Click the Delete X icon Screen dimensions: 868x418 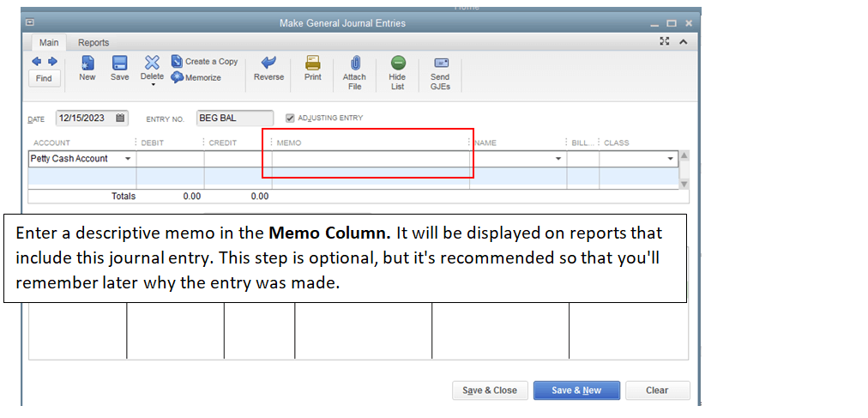tap(152, 63)
